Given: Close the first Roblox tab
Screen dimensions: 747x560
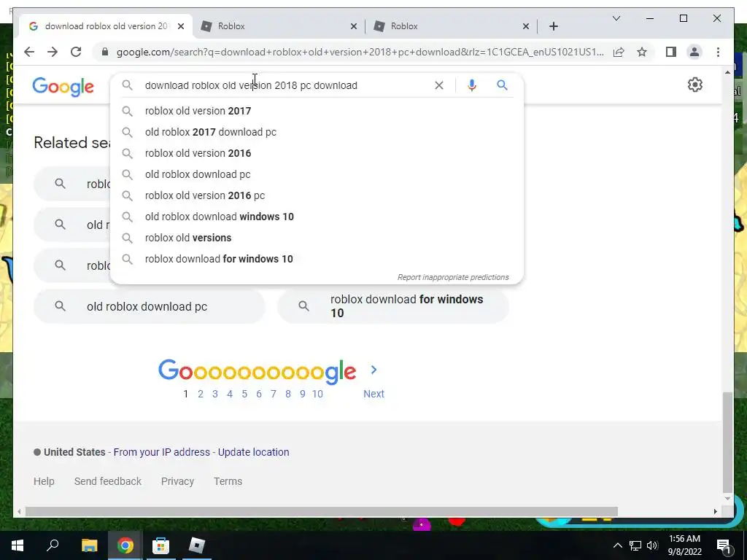Looking at the screenshot, I should tap(354, 26).
